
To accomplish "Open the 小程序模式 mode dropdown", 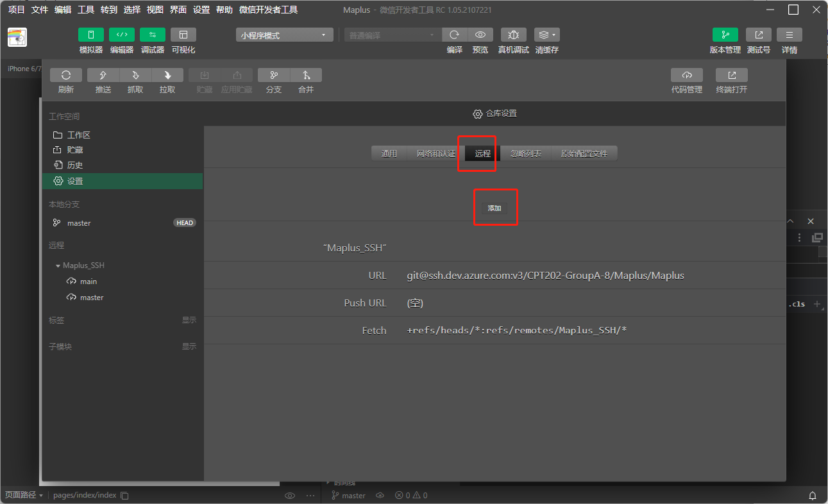I will pyautogui.click(x=284, y=35).
